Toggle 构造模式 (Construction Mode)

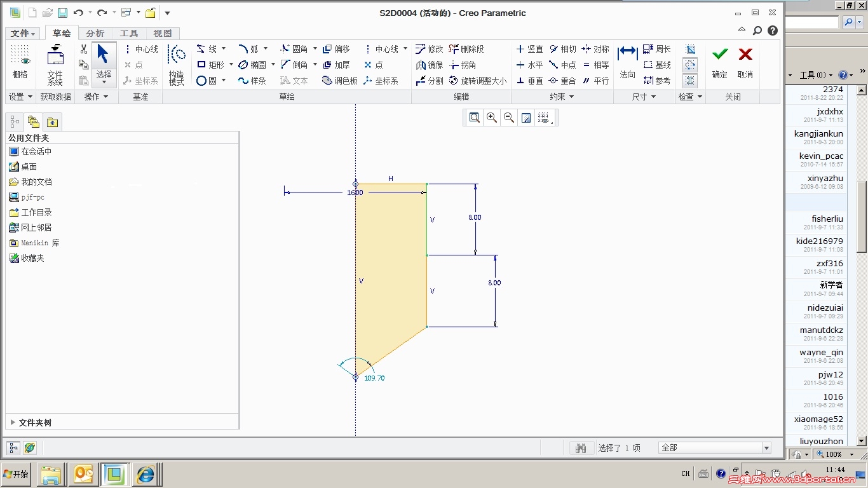point(177,65)
